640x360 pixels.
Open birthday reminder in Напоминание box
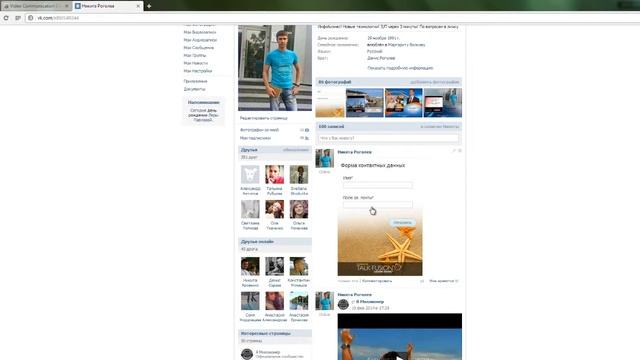click(203, 115)
